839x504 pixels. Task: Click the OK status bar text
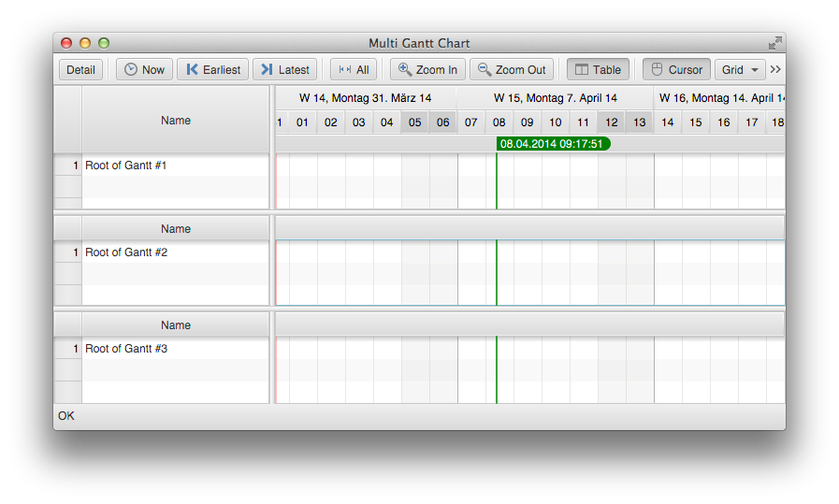(x=66, y=416)
